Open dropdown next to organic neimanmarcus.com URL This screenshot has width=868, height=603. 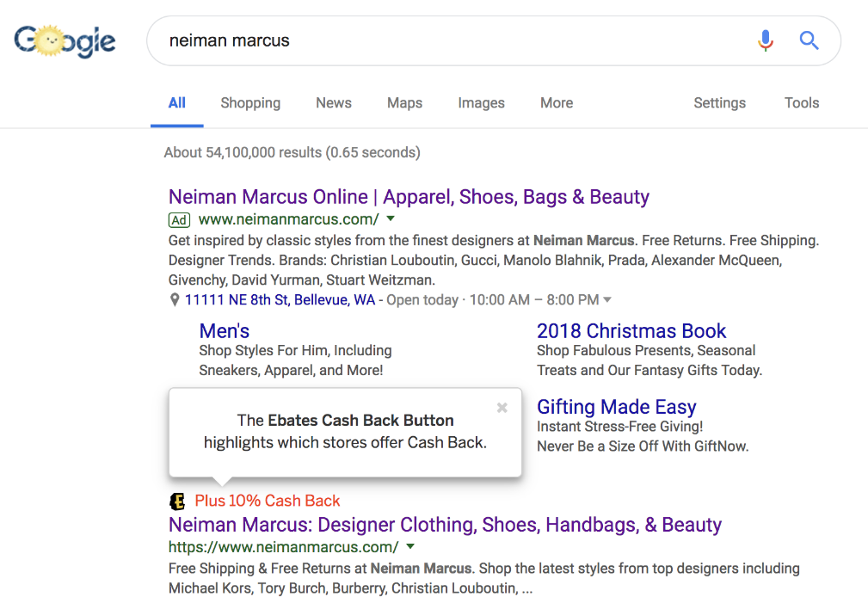410,547
